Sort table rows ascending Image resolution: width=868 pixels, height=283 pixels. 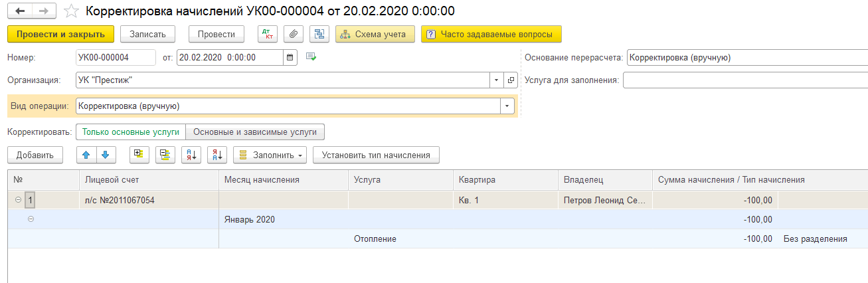coord(191,155)
